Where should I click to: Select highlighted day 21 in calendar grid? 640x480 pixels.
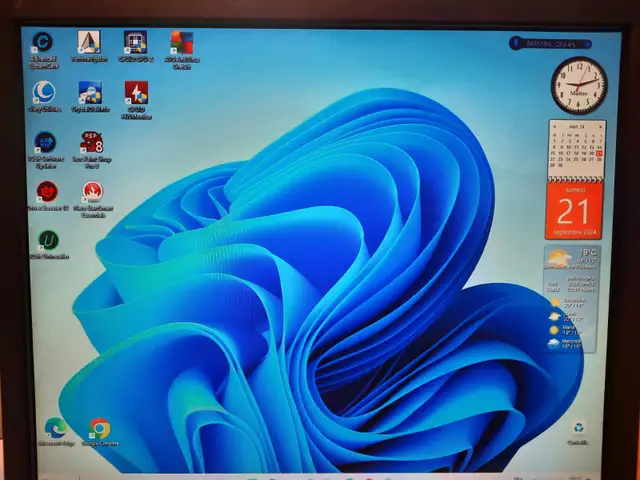599,153
